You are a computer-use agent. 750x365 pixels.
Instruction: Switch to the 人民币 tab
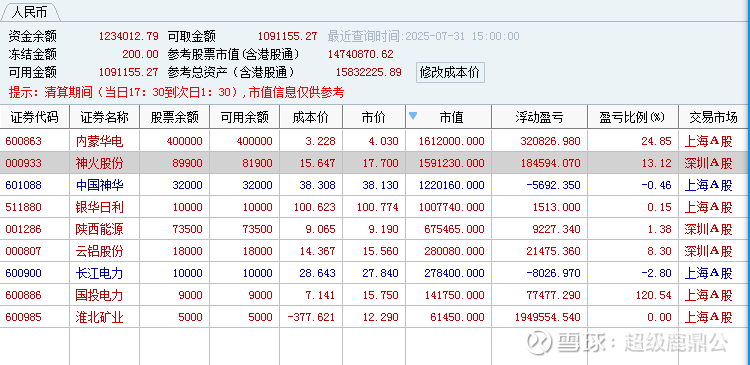click(30, 12)
